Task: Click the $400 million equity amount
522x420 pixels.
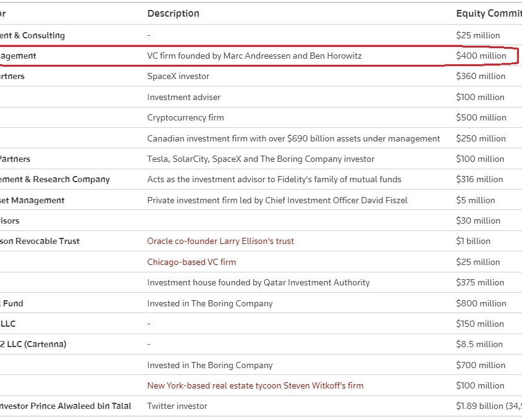Action: coord(481,56)
